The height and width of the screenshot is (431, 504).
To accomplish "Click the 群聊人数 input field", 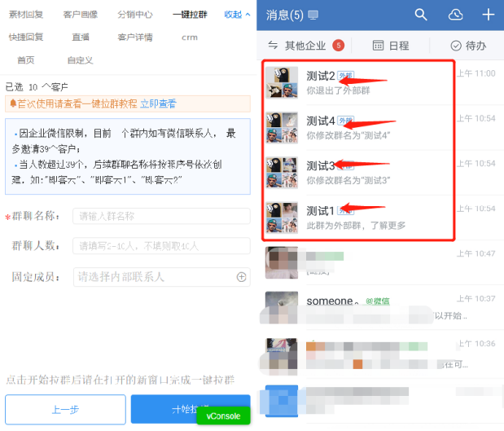I will pyautogui.click(x=161, y=246).
